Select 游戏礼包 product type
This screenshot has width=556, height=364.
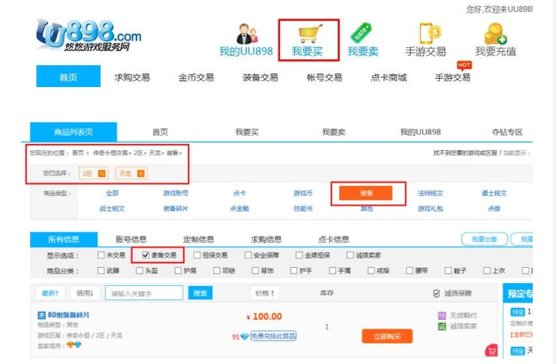(430, 209)
